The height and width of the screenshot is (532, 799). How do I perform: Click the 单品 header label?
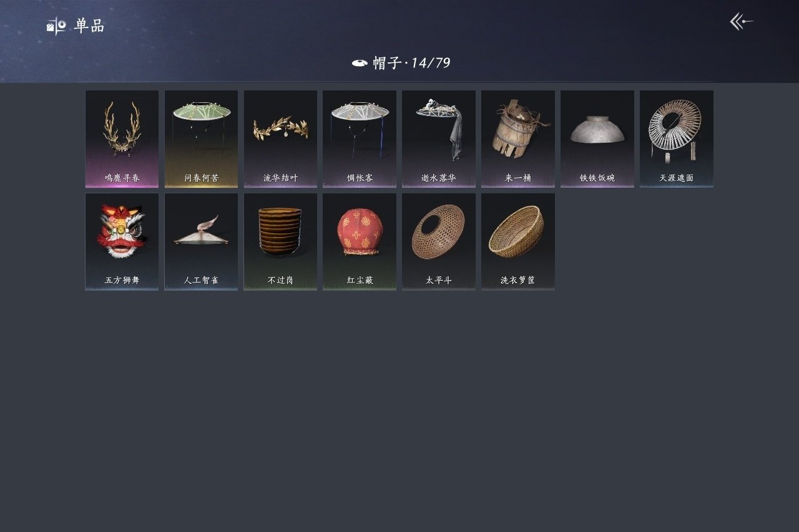point(89,26)
